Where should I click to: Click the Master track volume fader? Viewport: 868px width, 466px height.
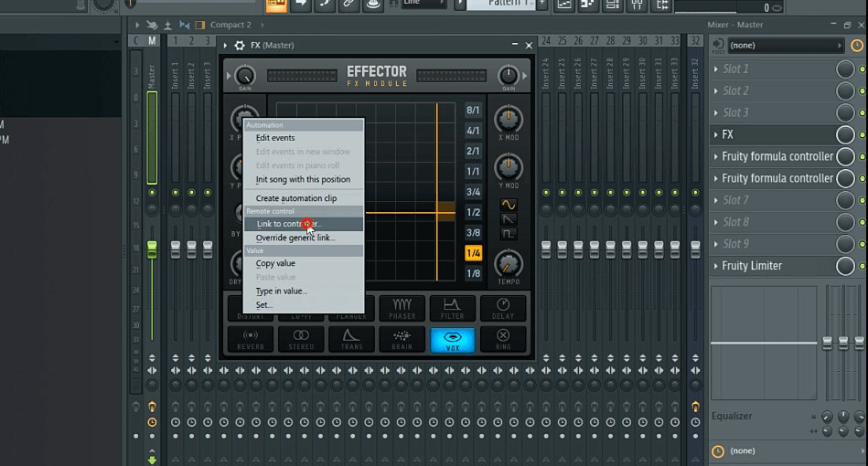click(152, 249)
